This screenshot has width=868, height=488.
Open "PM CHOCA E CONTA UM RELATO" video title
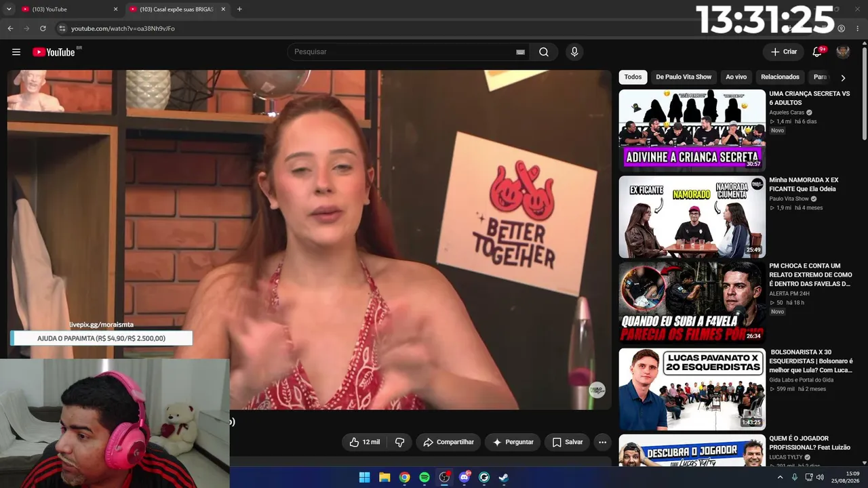[x=810, y=274]
